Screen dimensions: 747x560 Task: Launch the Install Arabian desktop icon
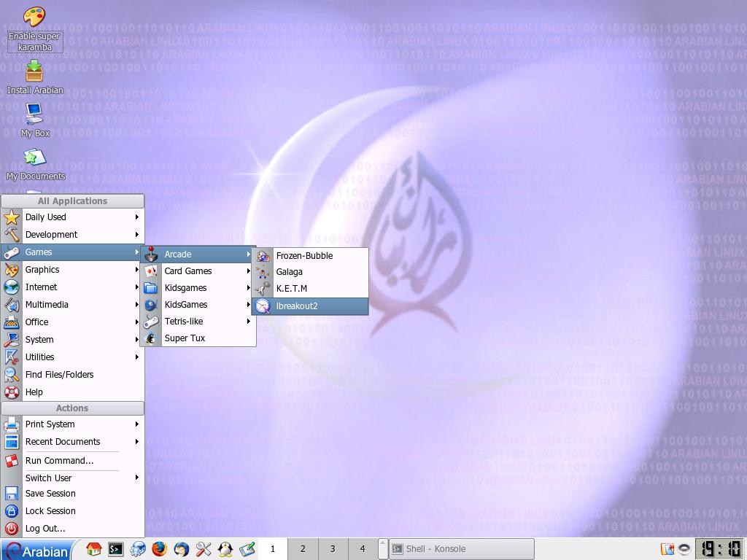(34, 77)
